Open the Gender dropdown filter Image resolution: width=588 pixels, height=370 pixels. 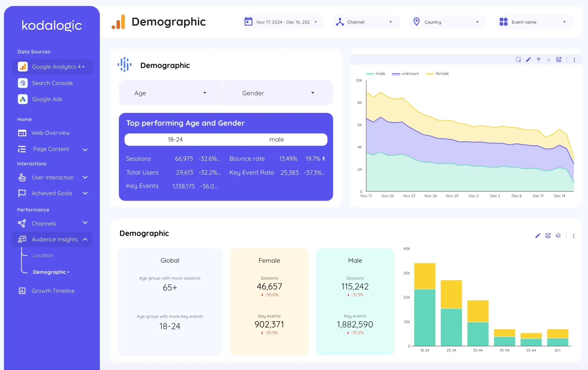point(276,93)
